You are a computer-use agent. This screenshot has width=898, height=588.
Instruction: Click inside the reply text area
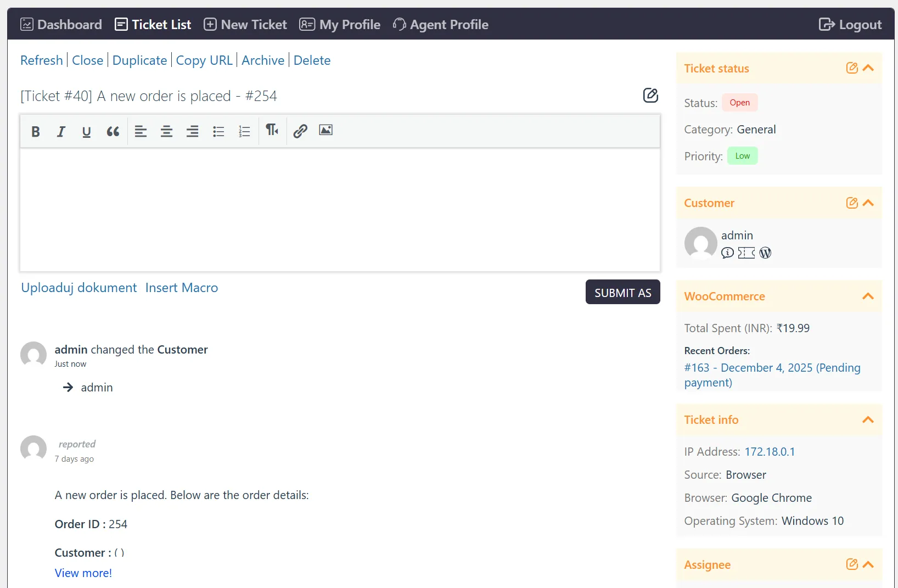pyautogui.click(x=340, y=210)
